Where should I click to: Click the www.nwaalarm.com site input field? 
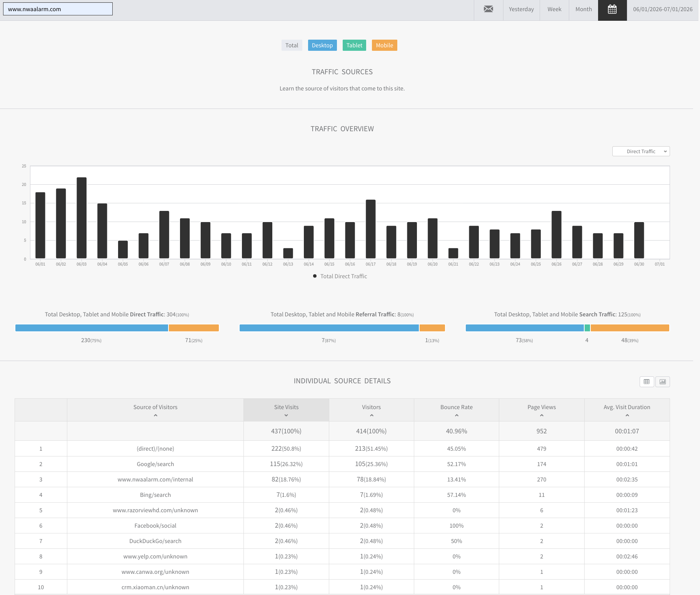[58, 9]
